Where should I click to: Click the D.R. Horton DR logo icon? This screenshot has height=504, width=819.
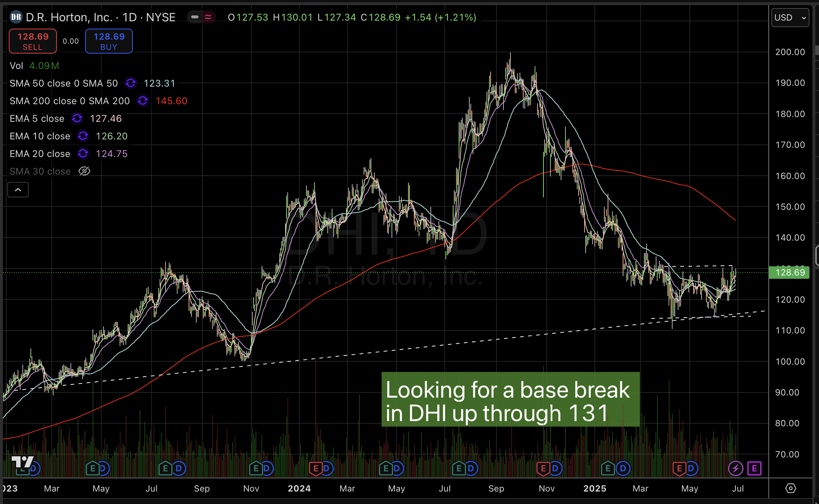point(16,17)
